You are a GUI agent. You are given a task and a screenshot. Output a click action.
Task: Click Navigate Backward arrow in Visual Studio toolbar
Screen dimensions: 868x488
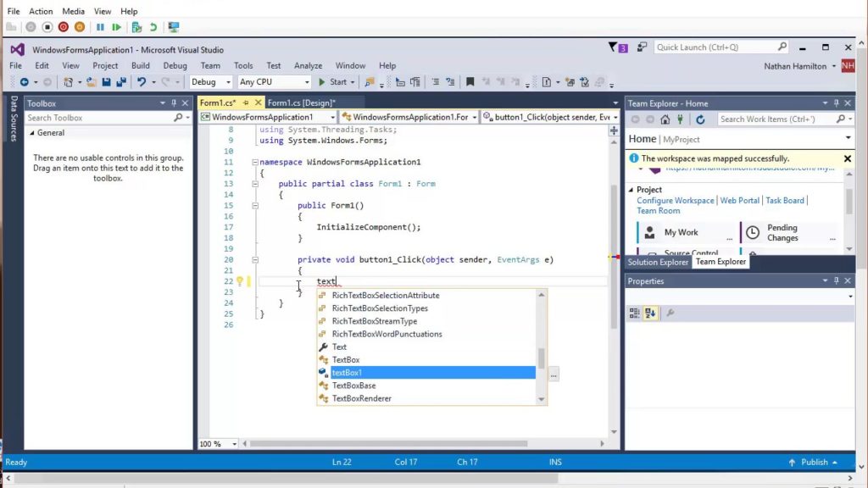click(24, 82)
